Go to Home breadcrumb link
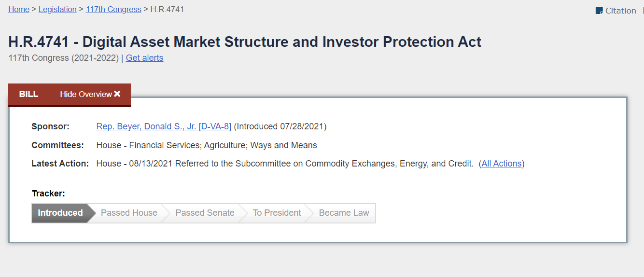This screenshot has height=277, width=644. tap(19, 9)
